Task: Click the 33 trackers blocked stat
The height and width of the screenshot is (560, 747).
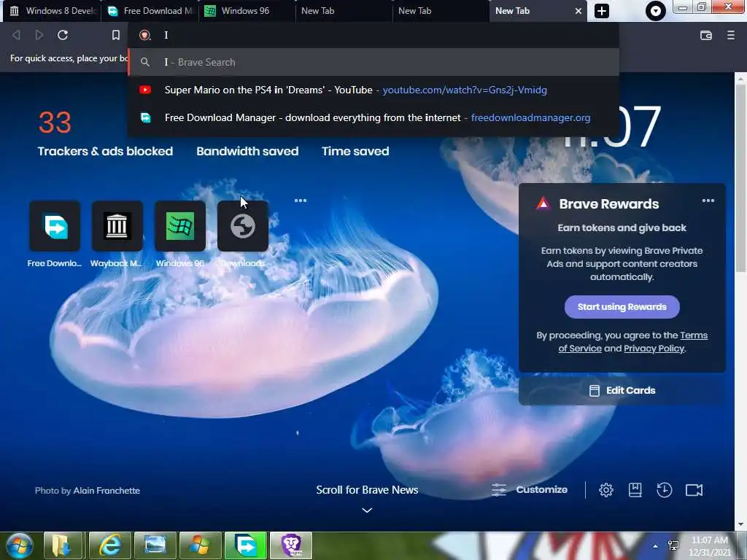Action: coord(55,122)
